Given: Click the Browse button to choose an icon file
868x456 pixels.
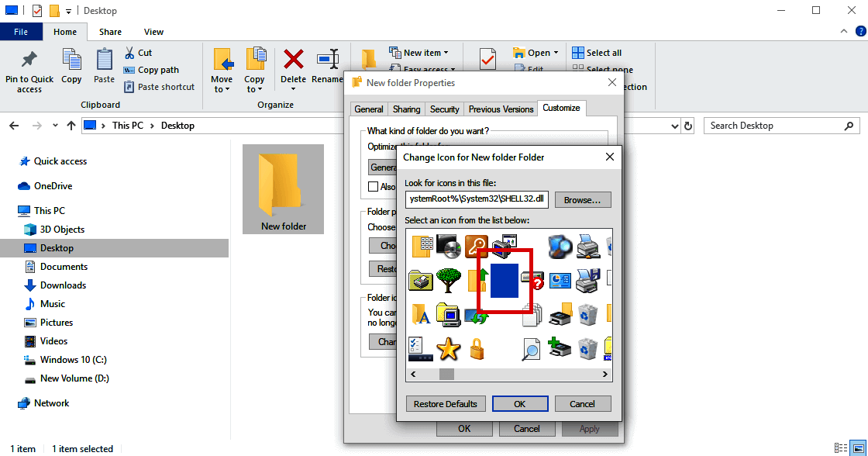Looking at the screenshot, I should click(x=583, y=199).
